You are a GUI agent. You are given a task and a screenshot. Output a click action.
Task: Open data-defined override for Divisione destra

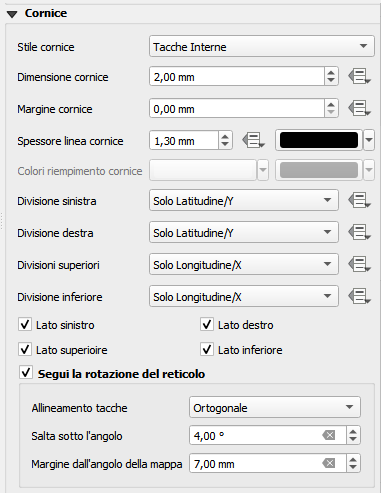359,233
